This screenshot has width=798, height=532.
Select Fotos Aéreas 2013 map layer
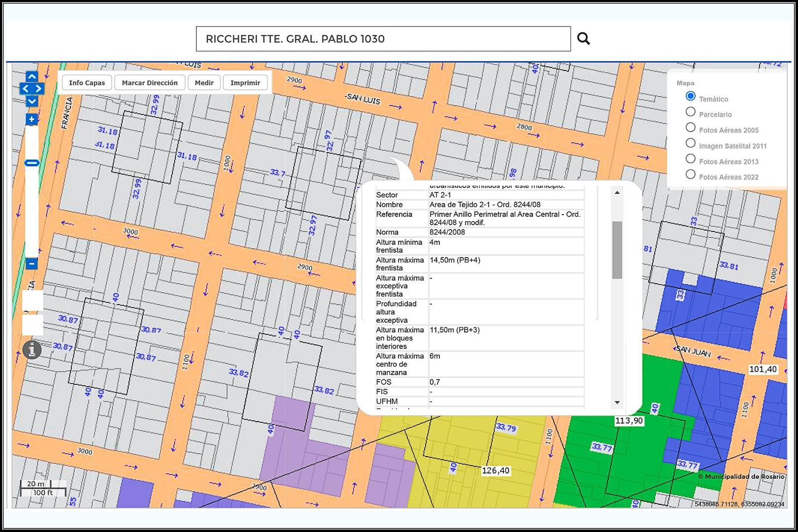click(691, 159)
